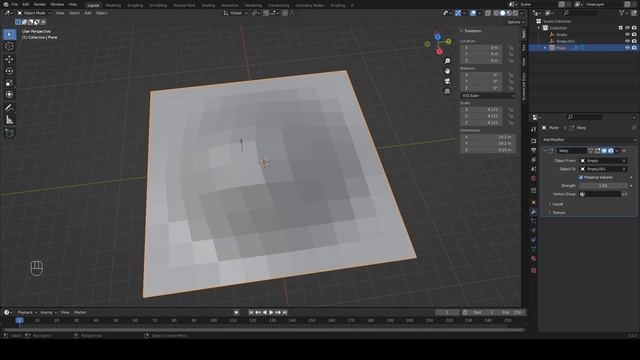Open the Object From Empty selector

(604, 161)
